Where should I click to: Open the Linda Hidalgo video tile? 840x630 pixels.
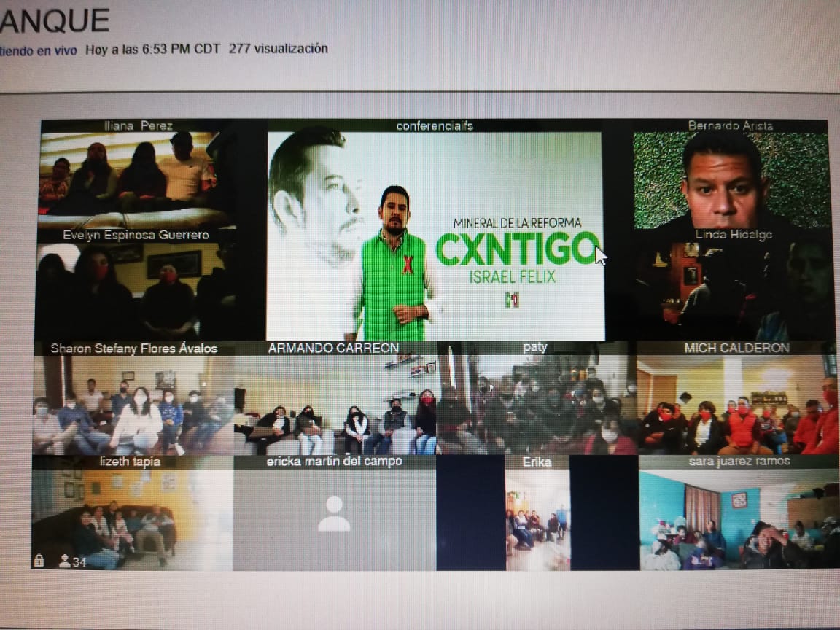pyautogui.click(x=734, y=285)
